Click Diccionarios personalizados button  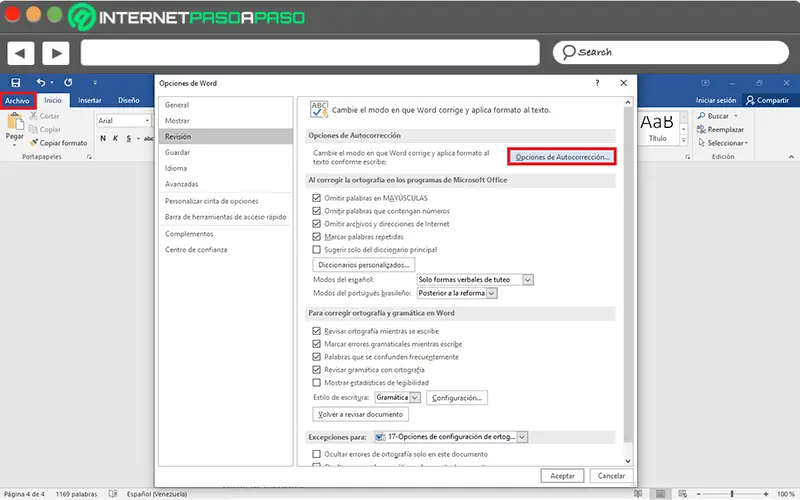pyautogui.click(x=364, y=265)
